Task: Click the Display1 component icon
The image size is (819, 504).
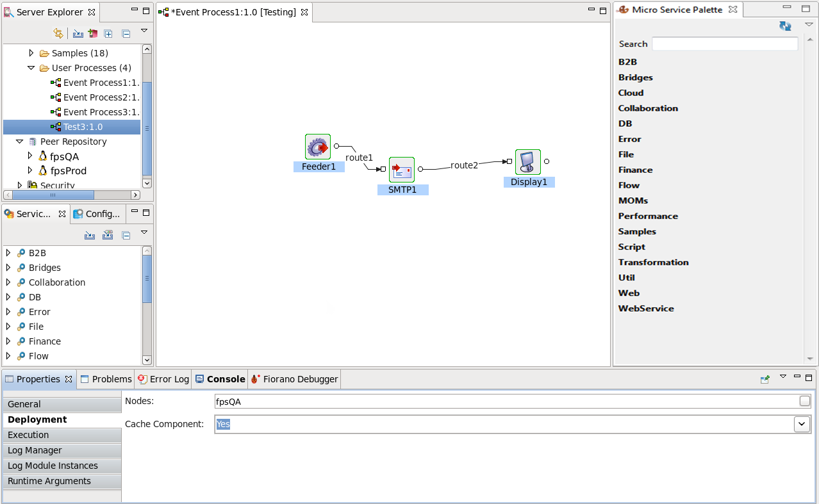Action: click(527, 162)
